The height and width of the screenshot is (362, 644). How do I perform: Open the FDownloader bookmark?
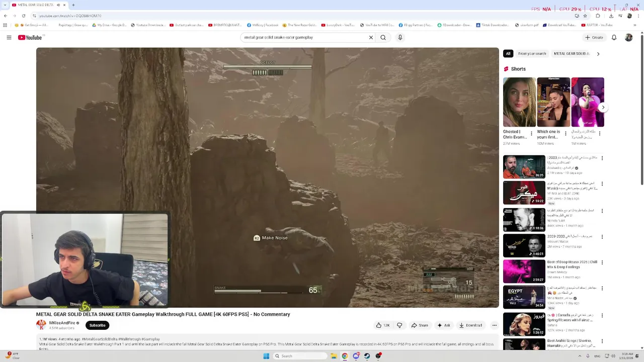tap(454, 25)
